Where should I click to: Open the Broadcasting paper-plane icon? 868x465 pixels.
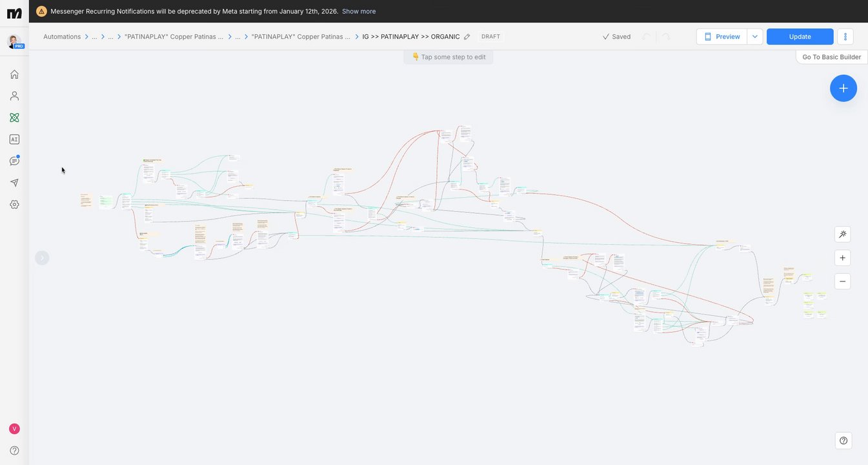[14, 183]
